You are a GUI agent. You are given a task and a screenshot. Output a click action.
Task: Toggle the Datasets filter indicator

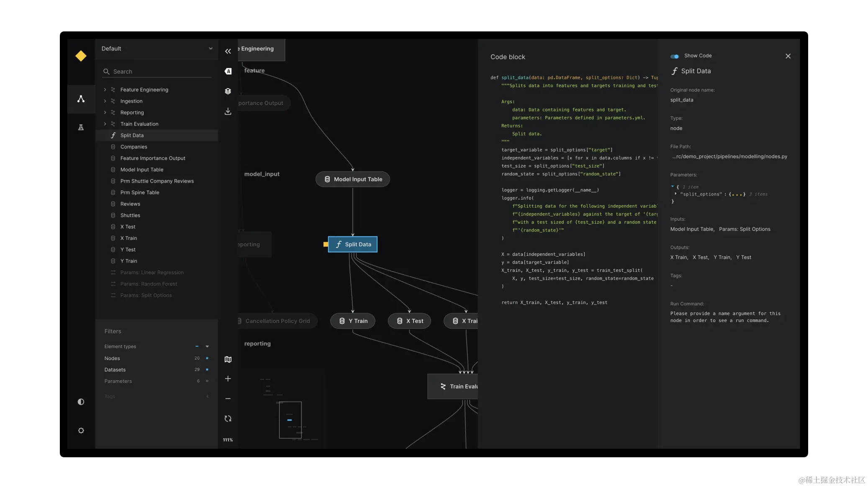(207, 370)
